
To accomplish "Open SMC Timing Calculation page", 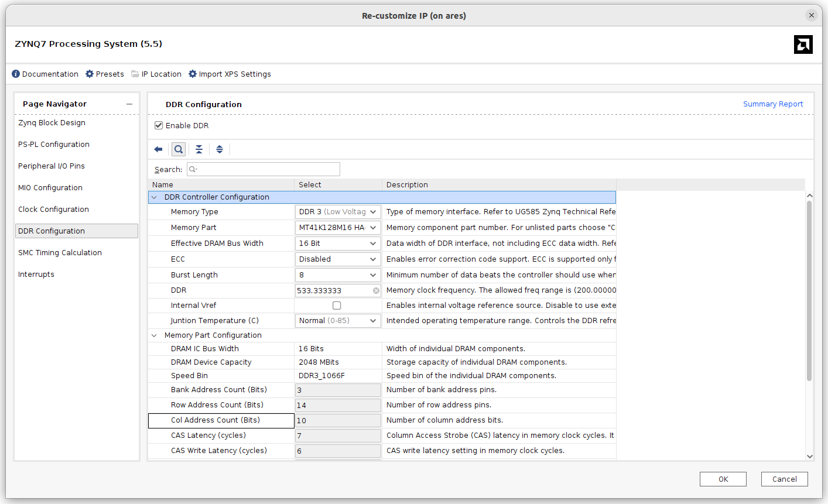I will point(60,253).
